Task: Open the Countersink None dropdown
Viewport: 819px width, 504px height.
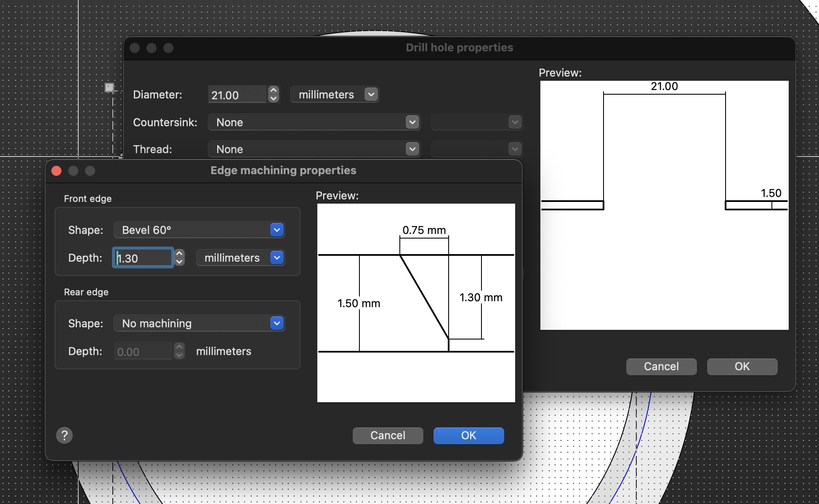Action: click(314, 122)
